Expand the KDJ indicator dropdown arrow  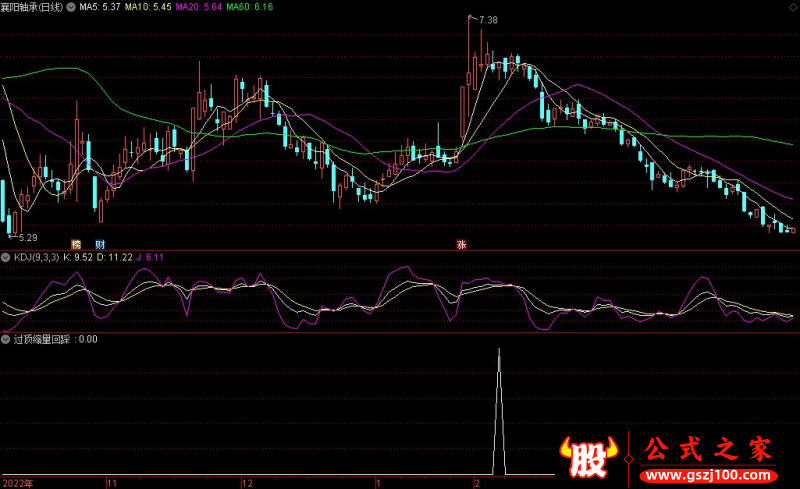click(x=6, y=257)
